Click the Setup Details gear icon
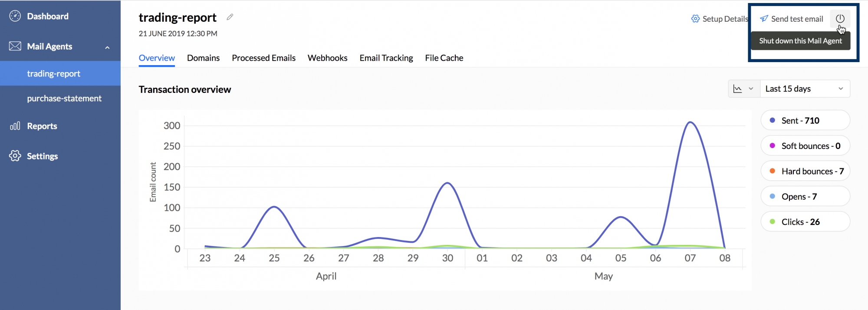868x310 pixels. coord(695,19)
